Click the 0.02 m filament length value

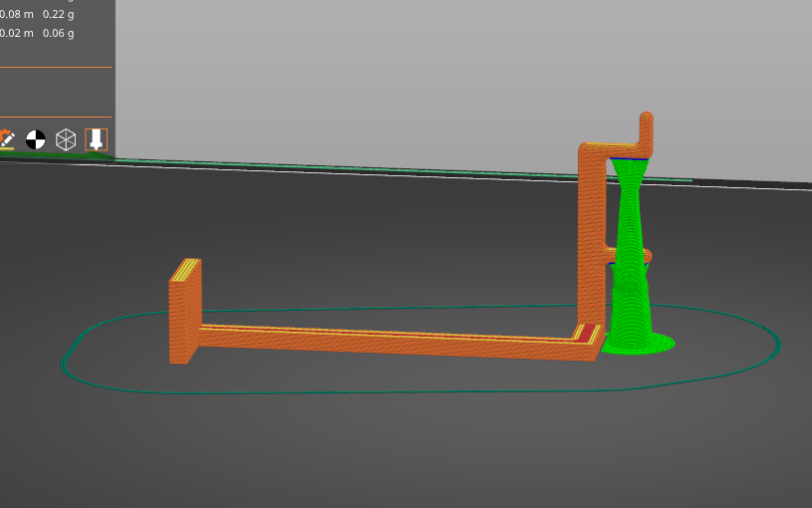pyautogui.click(x=17, y=33)
